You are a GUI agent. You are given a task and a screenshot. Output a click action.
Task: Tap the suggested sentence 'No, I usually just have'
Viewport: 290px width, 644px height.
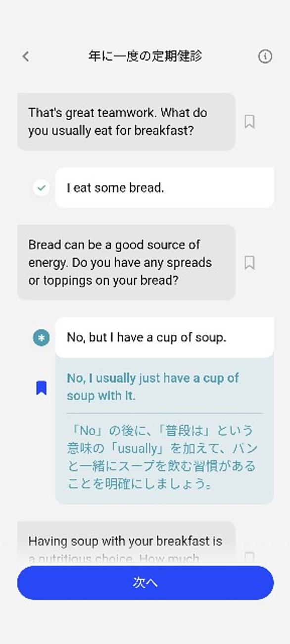coord(153,387)
